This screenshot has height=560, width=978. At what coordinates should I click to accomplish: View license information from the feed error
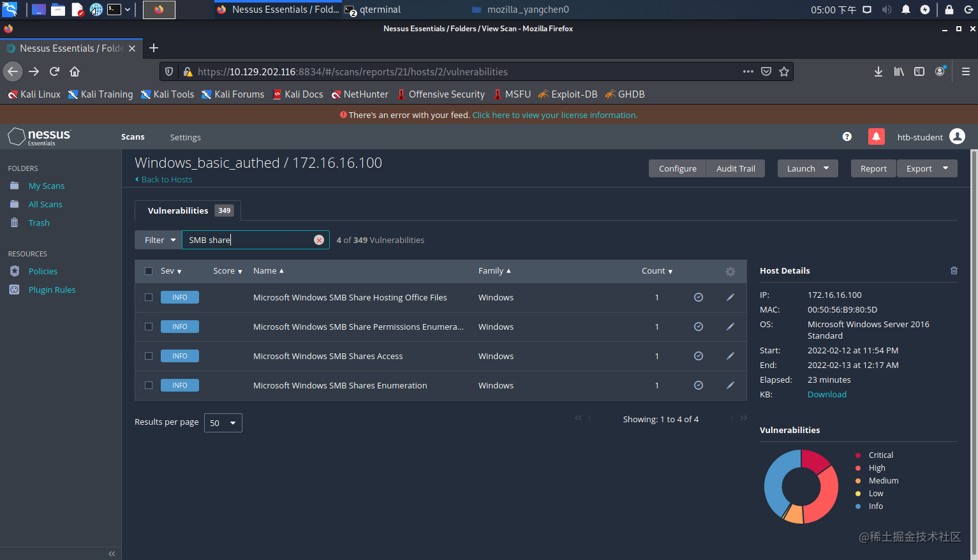click(555, 115)
